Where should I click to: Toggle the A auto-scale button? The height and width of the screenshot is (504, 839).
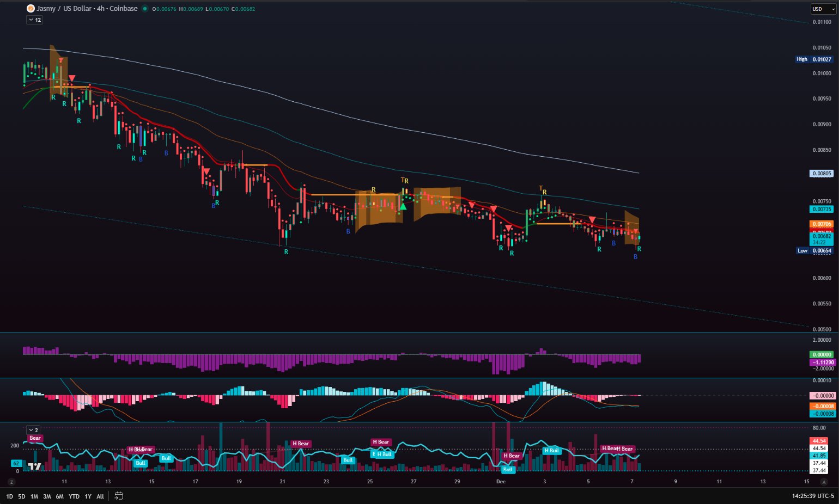[x=824, y=482]
